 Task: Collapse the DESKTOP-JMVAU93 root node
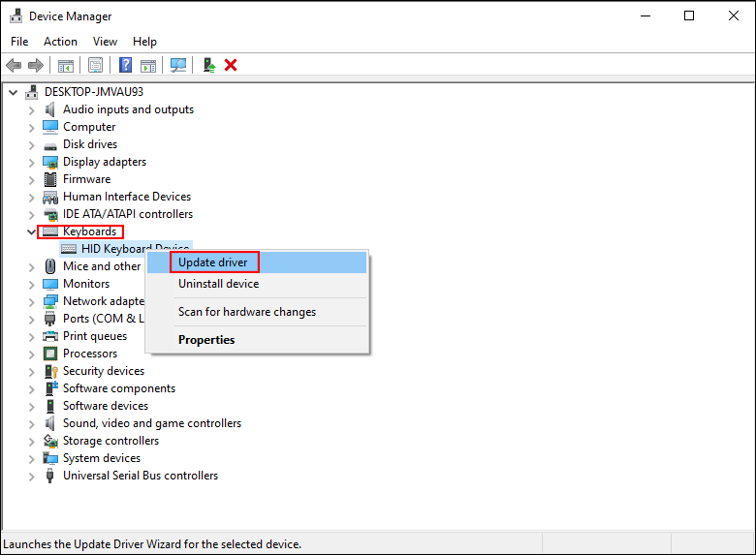click(x=13, y=92)
